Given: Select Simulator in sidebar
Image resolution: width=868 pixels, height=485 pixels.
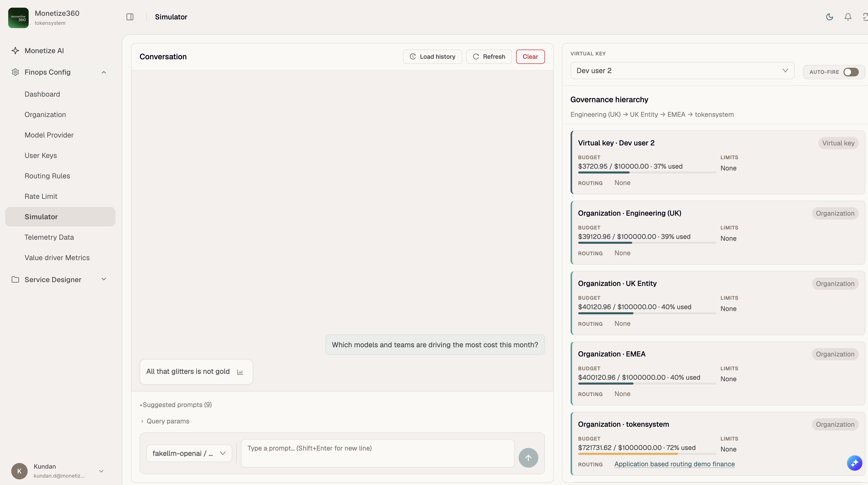Looking at the screenshot, I should click(60, 217).
